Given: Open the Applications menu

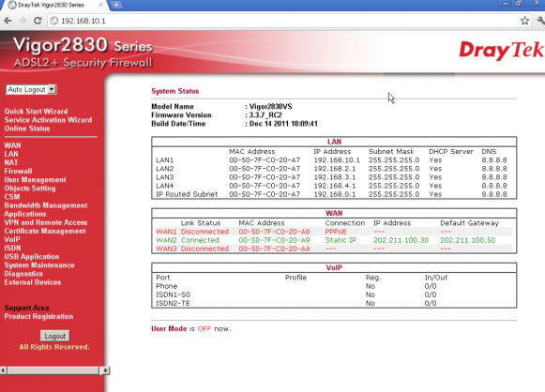Looking at the screenshot, I should tap(25, 214).
